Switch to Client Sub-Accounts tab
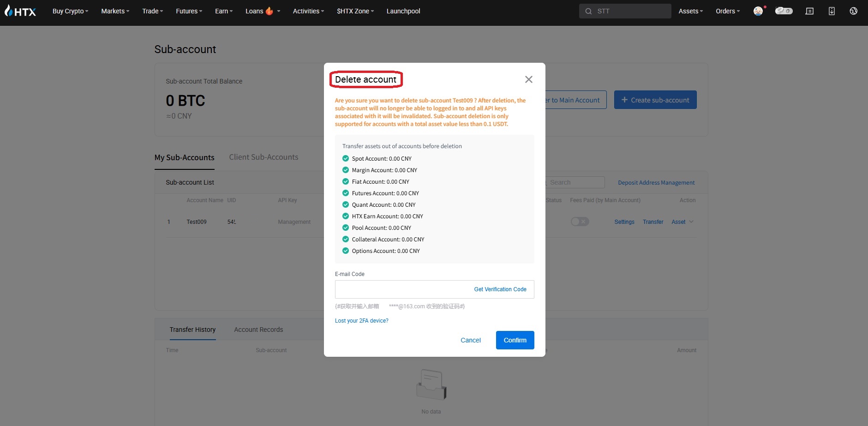Screen dimensions: 868x426 point(263,157)
